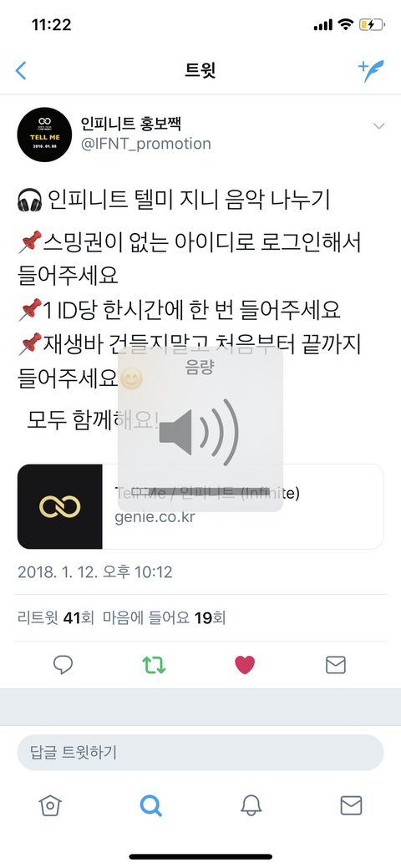Viewport: 401px width, 868px height.
Task: Open the genie.co.kr link card
Action: point(200,506)
